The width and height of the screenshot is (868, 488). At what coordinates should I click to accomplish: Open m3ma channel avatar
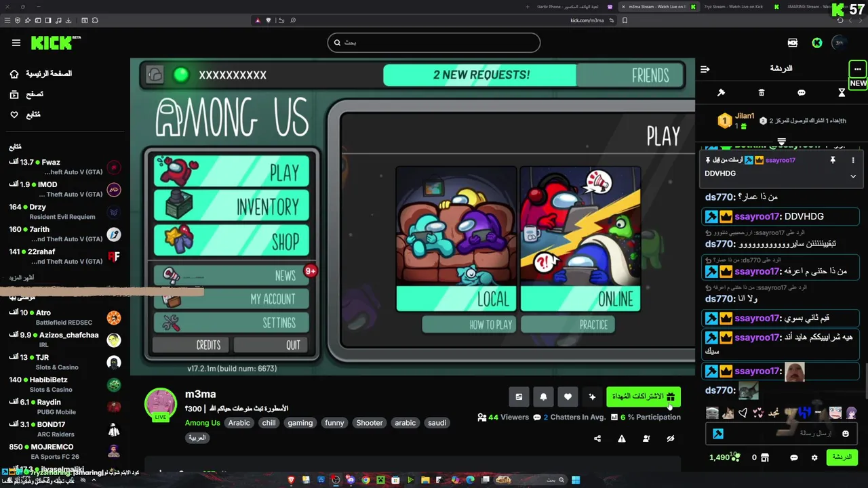161,405
